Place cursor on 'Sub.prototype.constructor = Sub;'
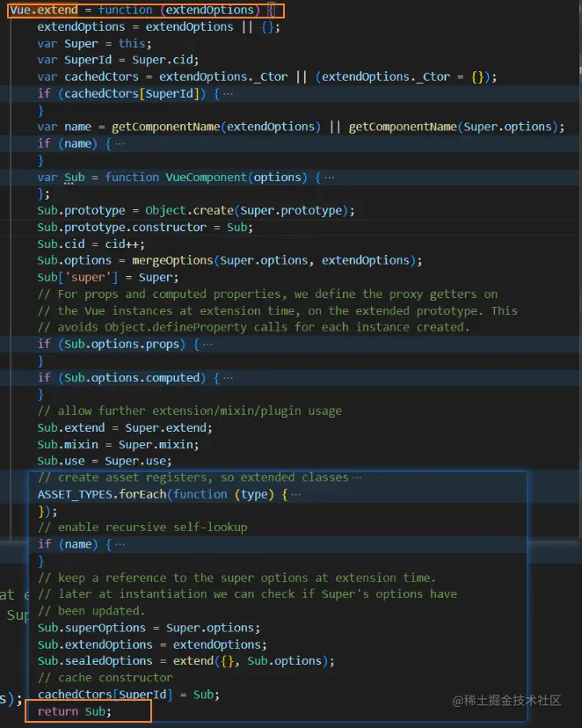 pos(145,228)
